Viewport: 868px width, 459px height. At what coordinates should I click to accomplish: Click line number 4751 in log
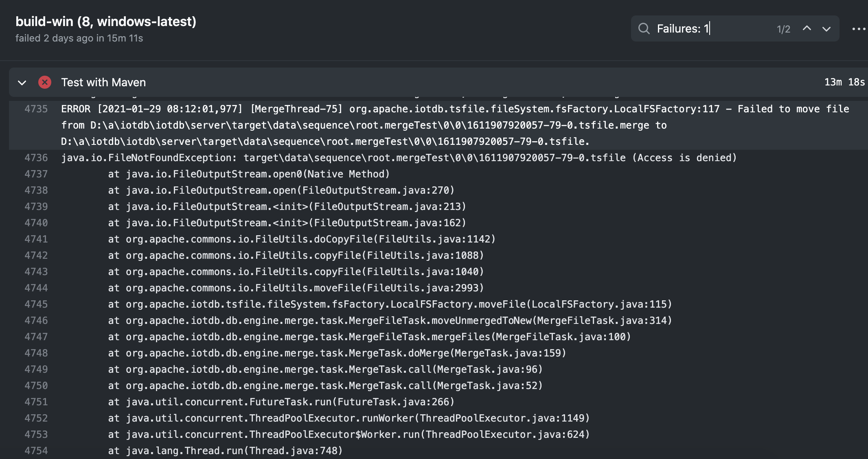tap(36, 402)
